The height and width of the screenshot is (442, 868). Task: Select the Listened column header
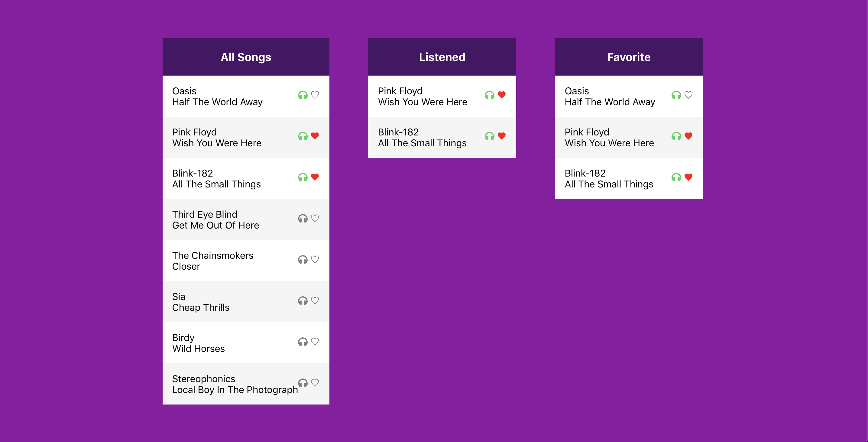442,57
